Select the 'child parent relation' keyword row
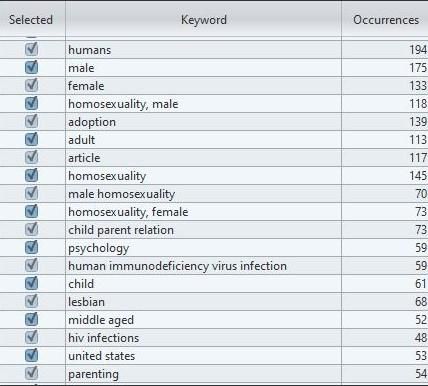Viewport: 428px width, 386px height. tap(214, 230)
